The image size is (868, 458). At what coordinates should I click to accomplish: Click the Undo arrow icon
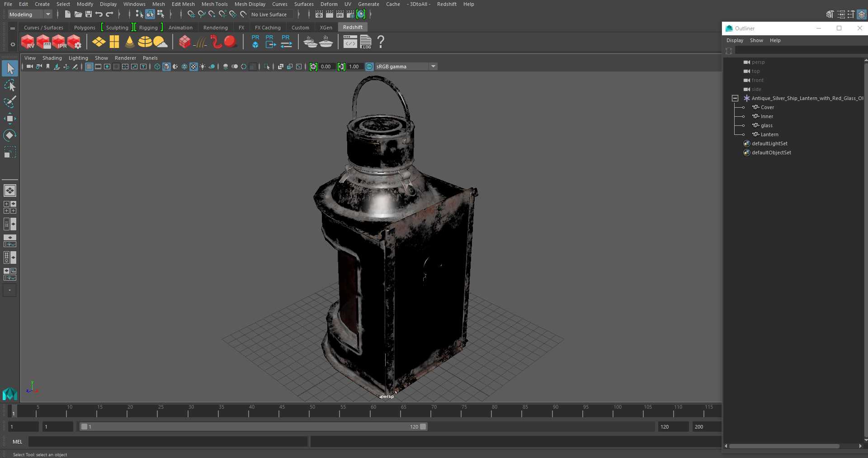(99, 14)
